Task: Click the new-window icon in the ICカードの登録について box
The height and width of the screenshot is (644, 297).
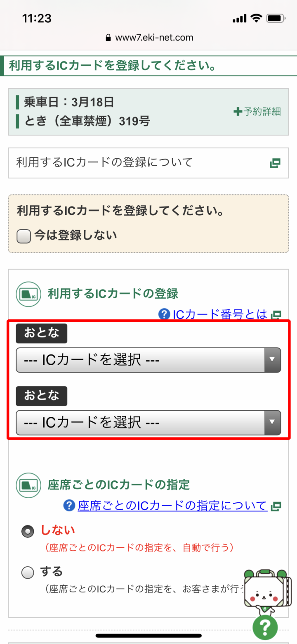Action: [275, 163]
